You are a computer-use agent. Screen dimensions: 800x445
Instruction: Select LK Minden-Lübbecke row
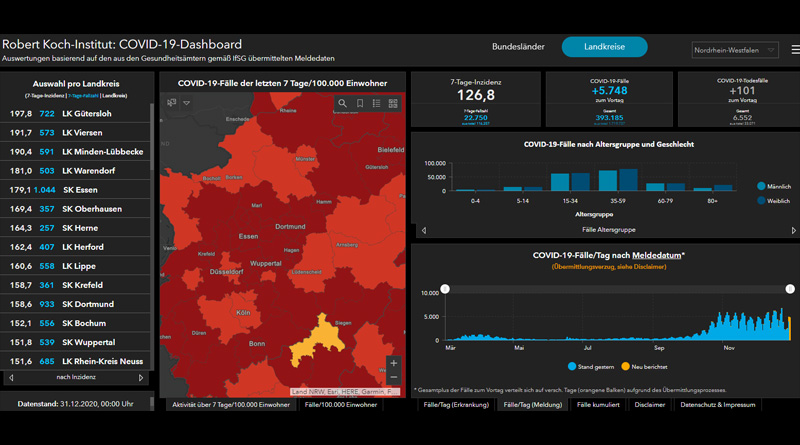pos(76,152)
